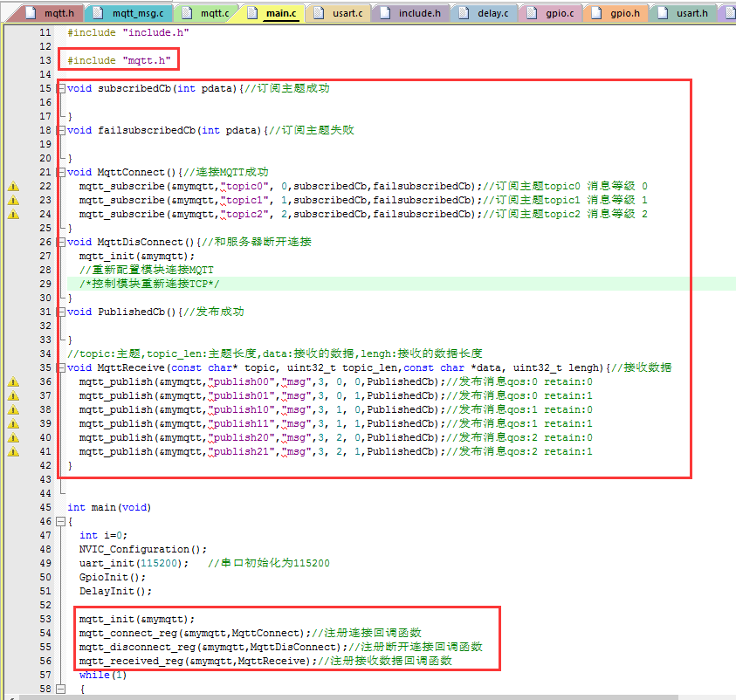This screenshot has height=700, width=736.
Task: Click line number 45 in the gutter
Action: point(45,507)
